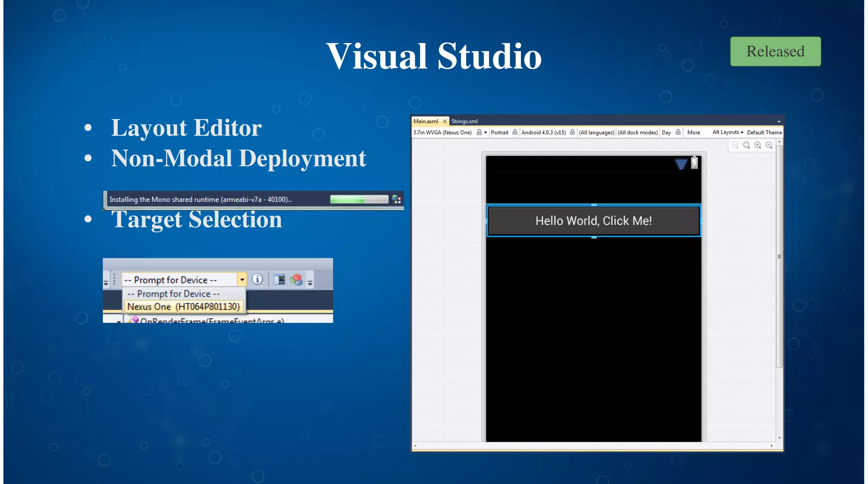Screen dimensions: 868x484
Task: Click signal icon in phone preview status bar
Action: coord(681,164)
